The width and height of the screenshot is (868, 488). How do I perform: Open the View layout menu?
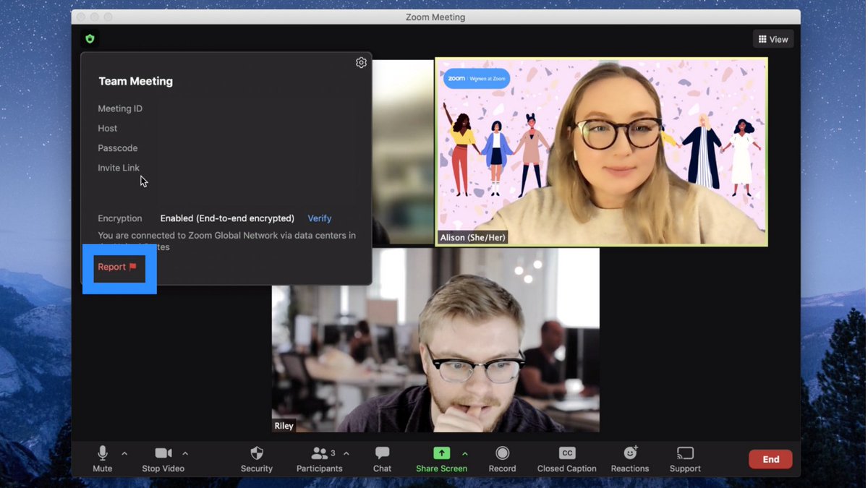coord(773,39)
